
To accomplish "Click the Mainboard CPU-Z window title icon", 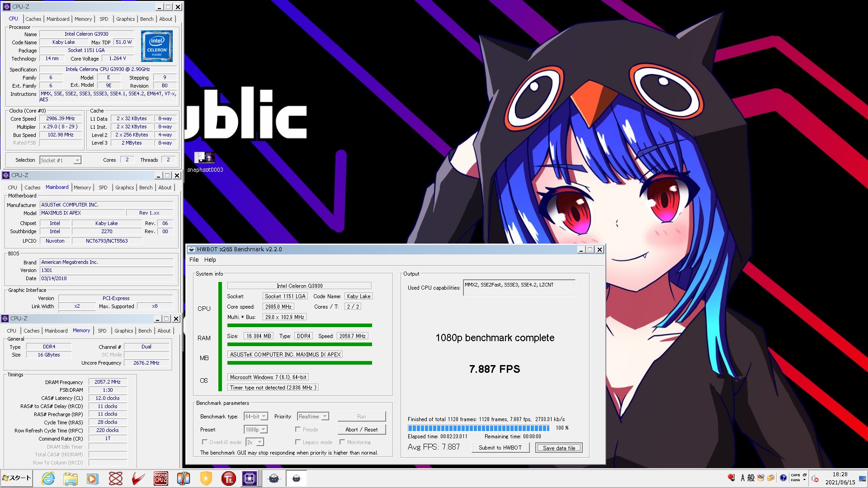I will [6, 175].
